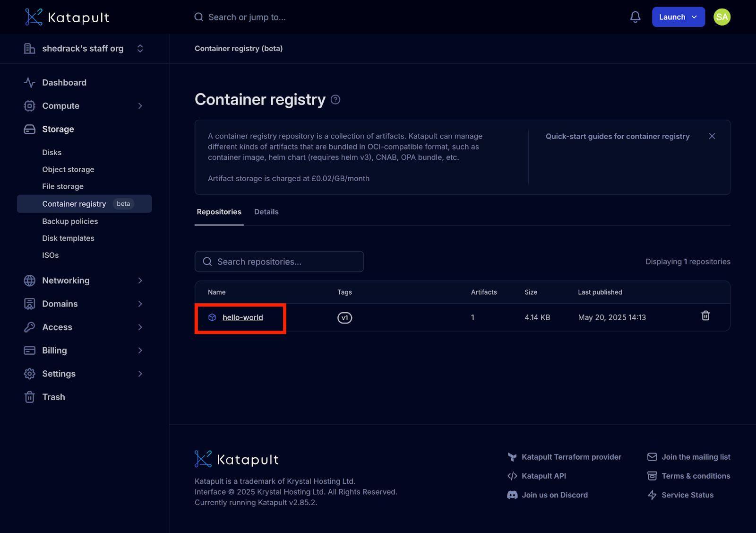Switch to the Details tab

pyautogui.click(x=266, y=212)
